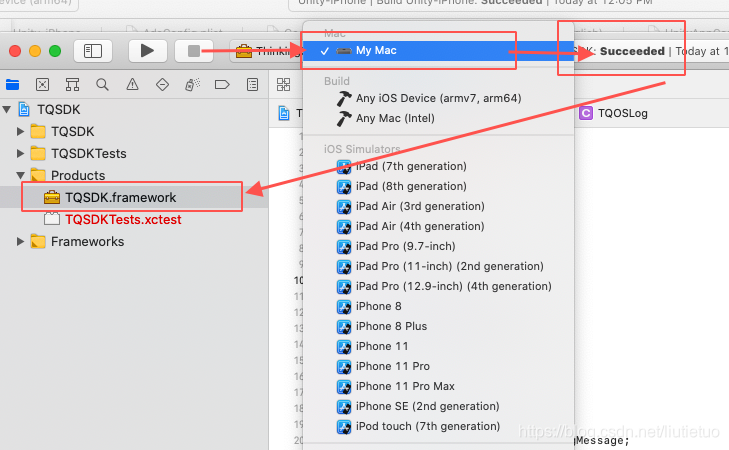The image size is (729, 450).
Task: Select iPad Air (4th generation) simulator
Action: pyautogui.click(x=438, y=226)
